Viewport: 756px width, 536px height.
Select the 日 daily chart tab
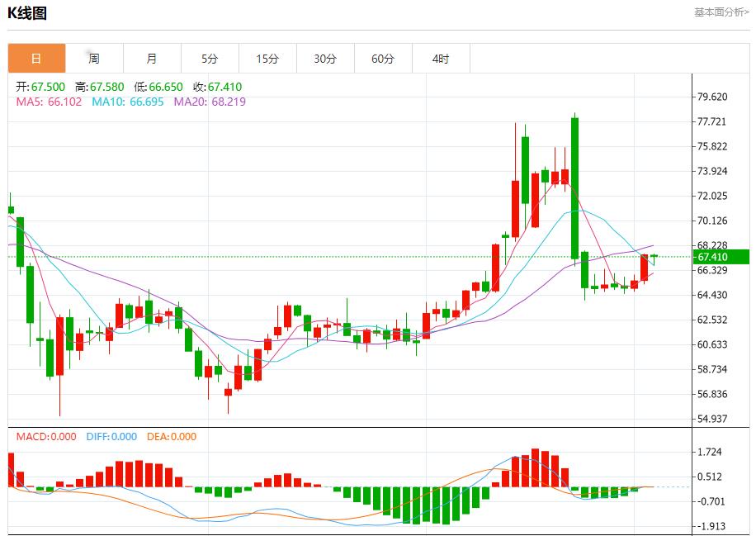tap(36, 59)
